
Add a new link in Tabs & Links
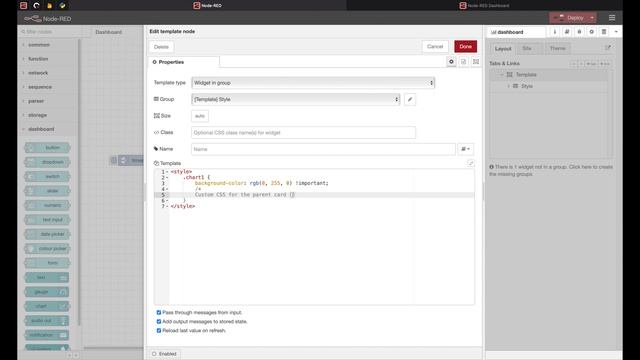[x=605, y=64]
